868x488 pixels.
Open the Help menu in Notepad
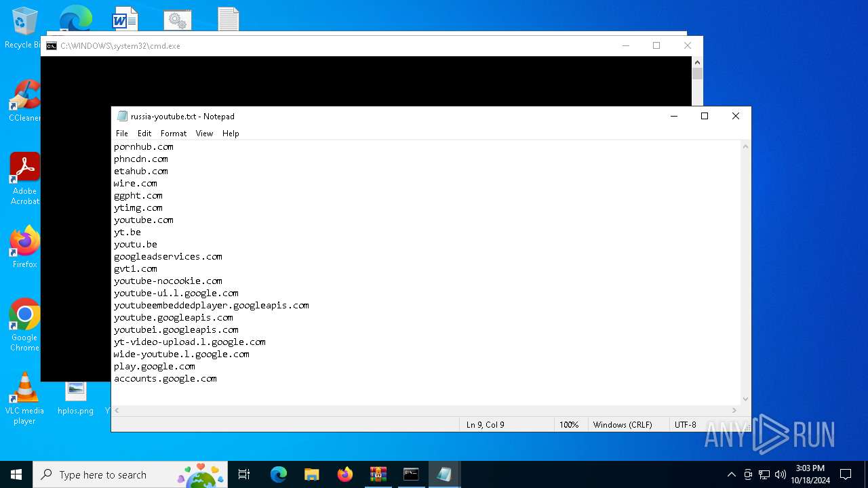pos(231,134)
